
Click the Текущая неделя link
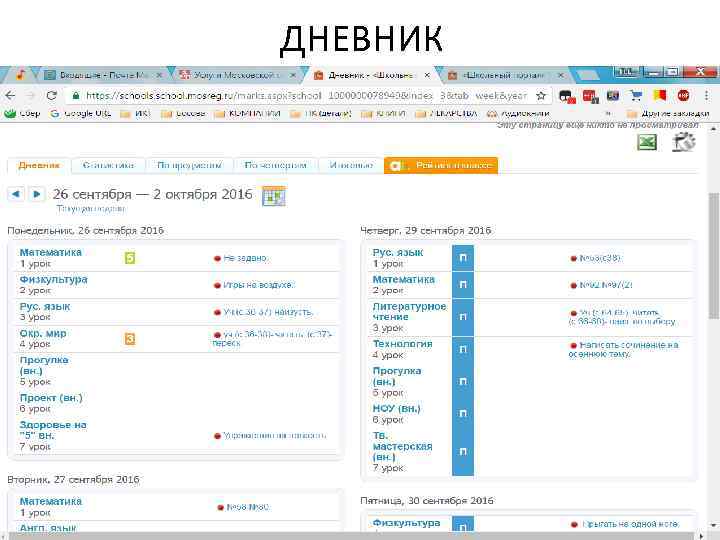point(91,209)
